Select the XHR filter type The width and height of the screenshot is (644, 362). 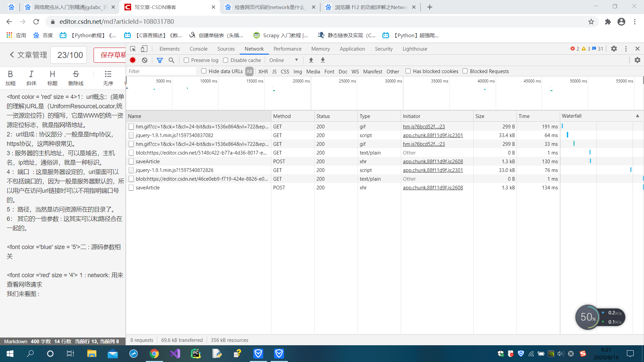click(x=263, y=71)
